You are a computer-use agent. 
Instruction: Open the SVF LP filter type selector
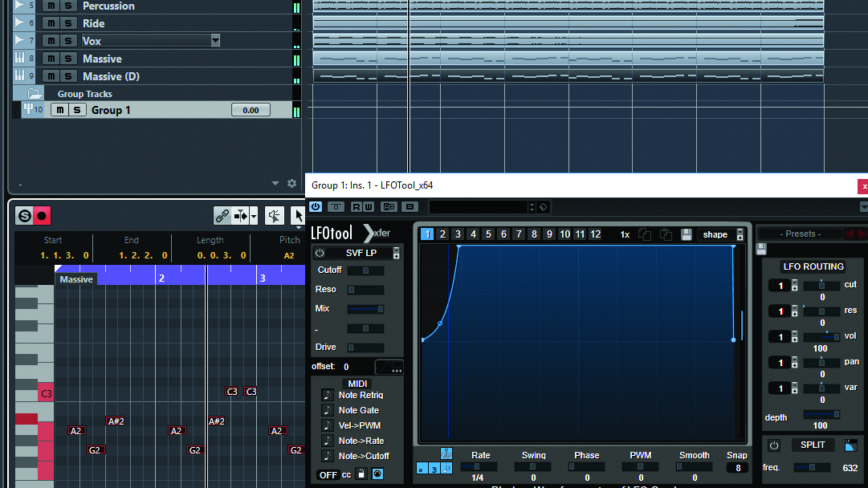tap(397, 254)
